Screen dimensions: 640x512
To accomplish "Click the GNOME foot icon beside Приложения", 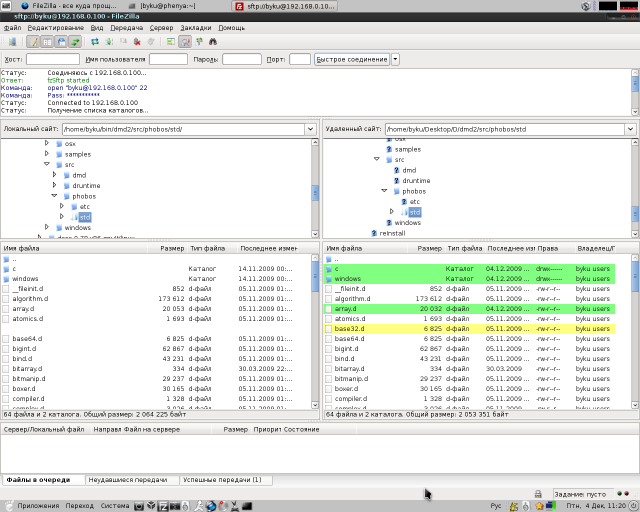I will tap(9, 506).
